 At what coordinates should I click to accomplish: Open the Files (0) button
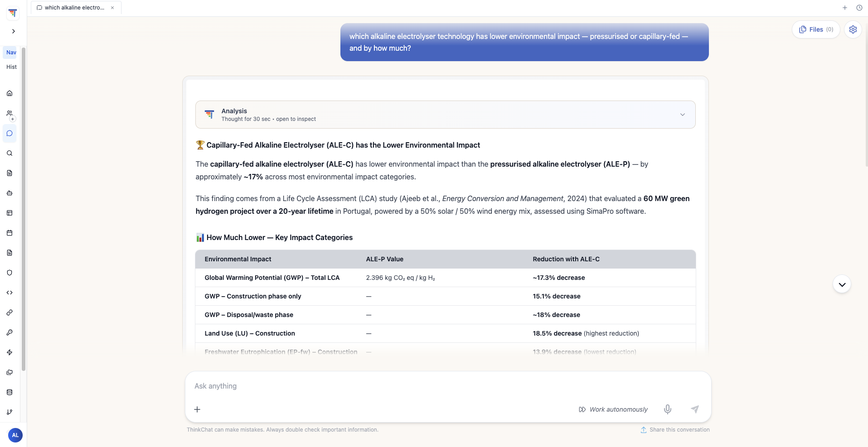(x=816, y=29)
